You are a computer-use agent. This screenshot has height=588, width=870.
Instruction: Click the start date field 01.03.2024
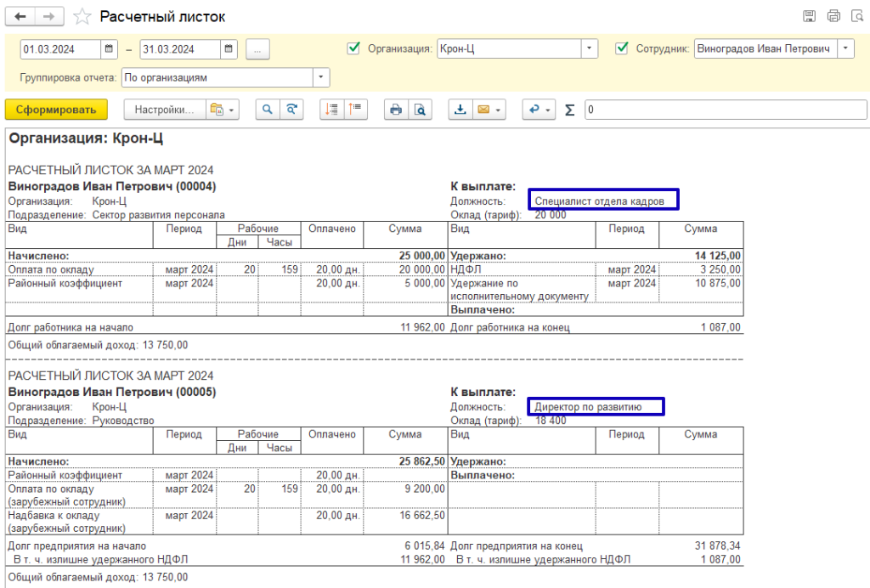pyautogui.click(x=61, y=48)
